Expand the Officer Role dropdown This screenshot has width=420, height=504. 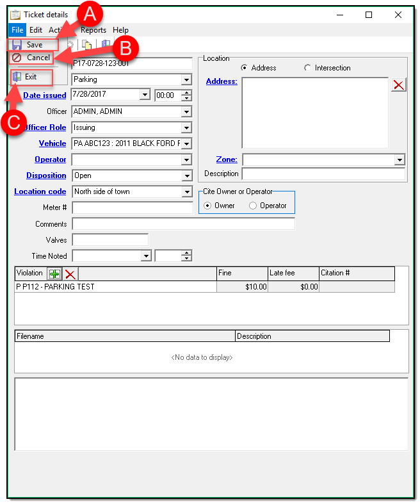[186, 127]
